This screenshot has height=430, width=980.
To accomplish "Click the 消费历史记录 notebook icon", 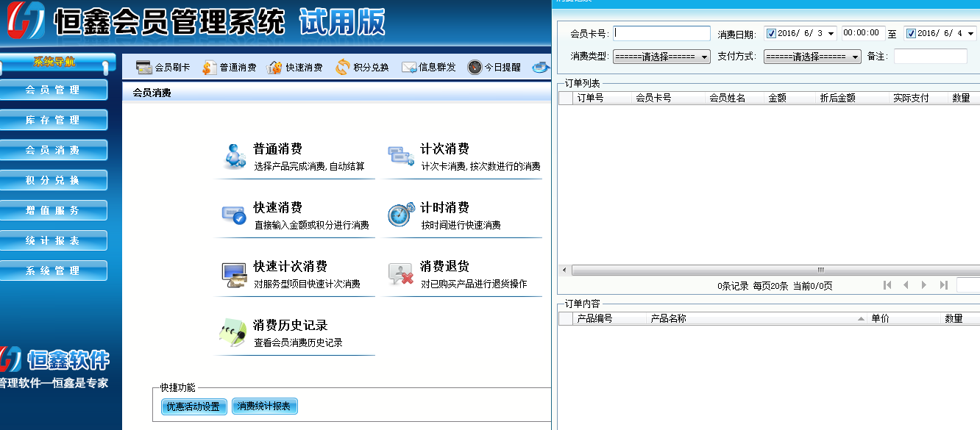I will (x=233, y=332).
